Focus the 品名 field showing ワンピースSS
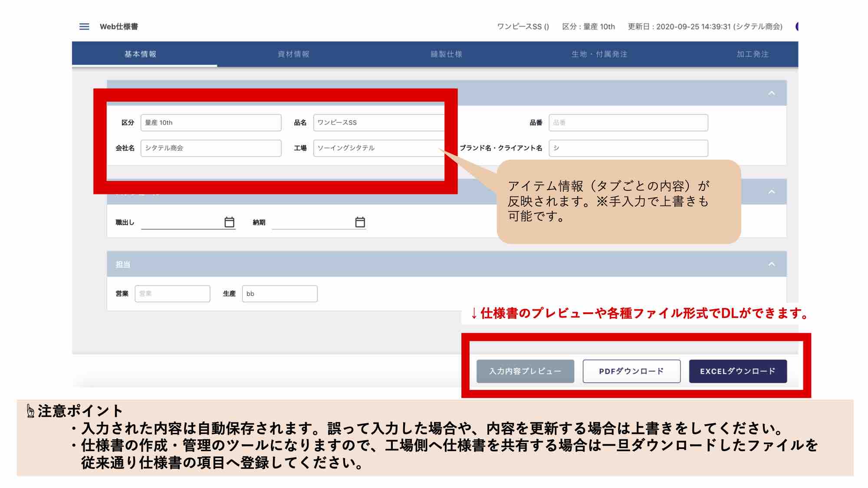Image resolution: width=868 pixels, height=488 pixels. pos(379,123)
